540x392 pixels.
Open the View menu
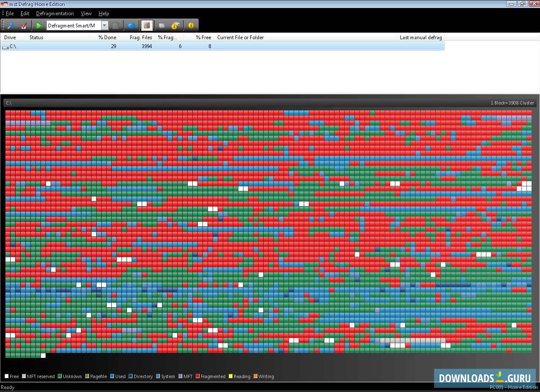[x=86, y=13]
